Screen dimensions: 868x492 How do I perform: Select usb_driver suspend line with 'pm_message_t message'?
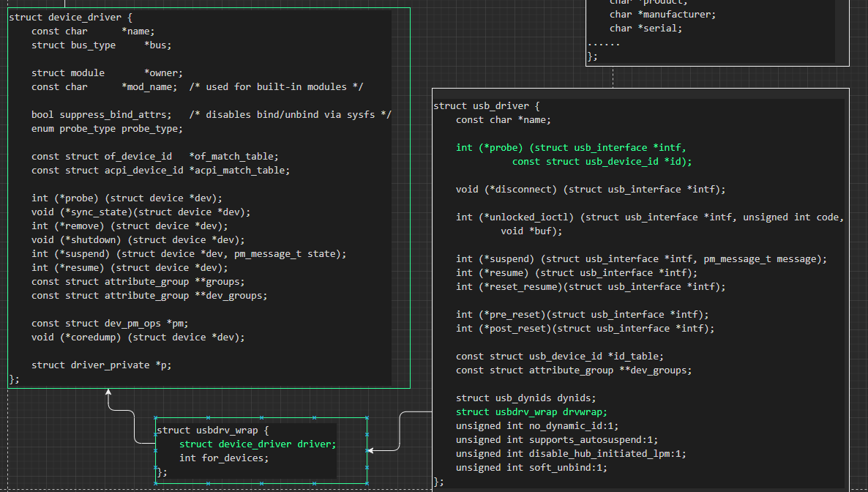(641, 258)
